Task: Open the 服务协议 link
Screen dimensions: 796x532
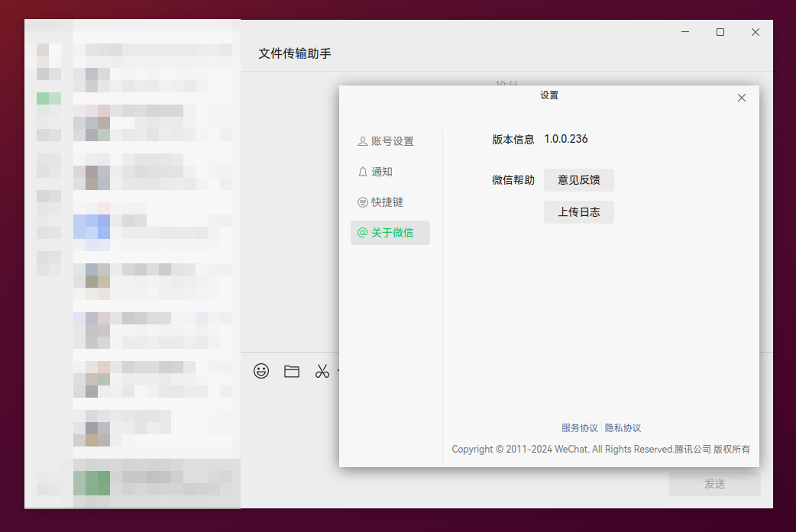Action: pos(579,428)
